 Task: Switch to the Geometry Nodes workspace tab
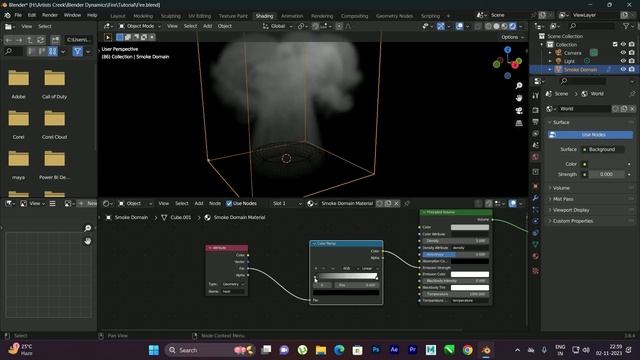(394, 16)
